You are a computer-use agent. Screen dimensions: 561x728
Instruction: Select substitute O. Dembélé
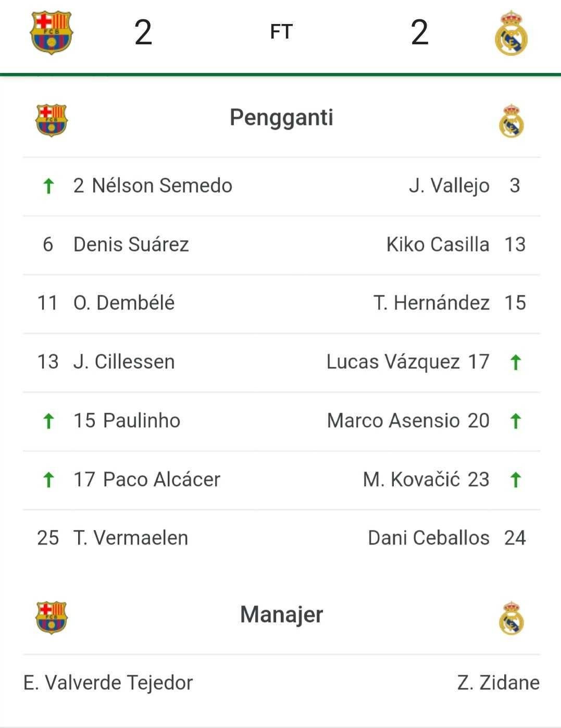click(x=124, y=303)
